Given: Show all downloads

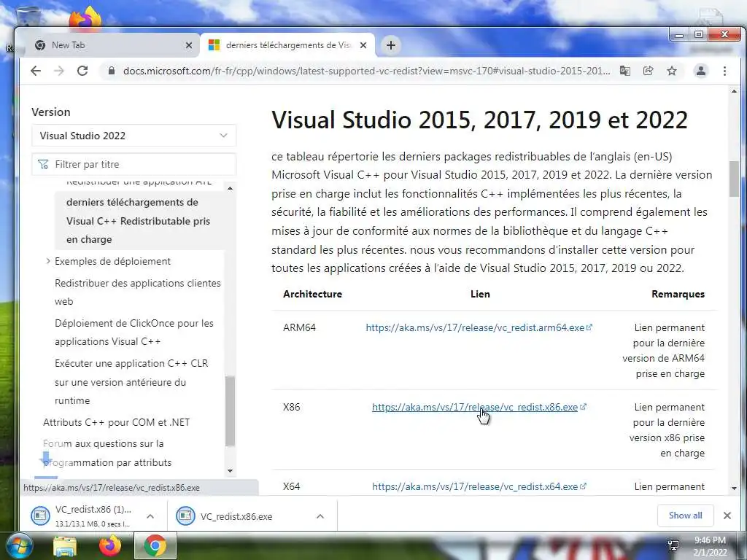Looking at the screenshot, I should 685,516.
